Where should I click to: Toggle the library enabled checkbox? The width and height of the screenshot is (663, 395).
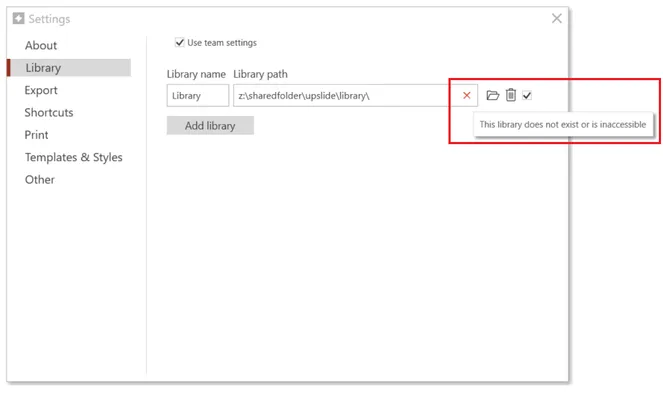pos(527,96)
